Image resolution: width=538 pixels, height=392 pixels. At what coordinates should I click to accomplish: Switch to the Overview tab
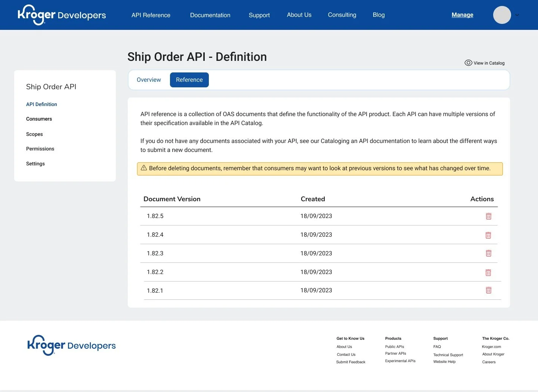149,80
